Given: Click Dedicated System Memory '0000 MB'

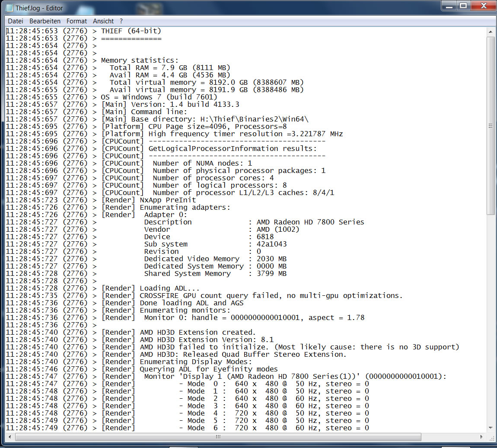Looking at the screenshot, I should click(x=272, y=266).
